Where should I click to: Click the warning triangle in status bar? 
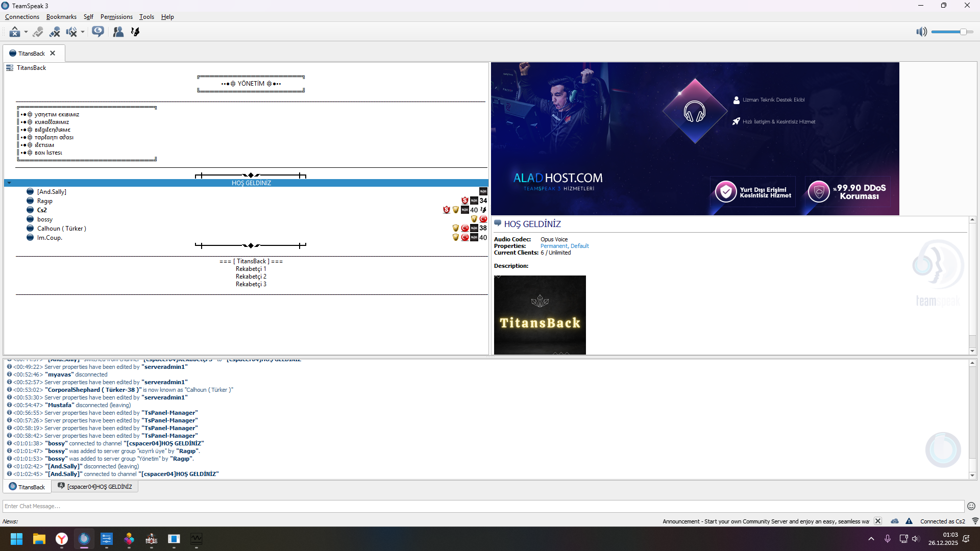pyautogui.click(x=909, y=521)
